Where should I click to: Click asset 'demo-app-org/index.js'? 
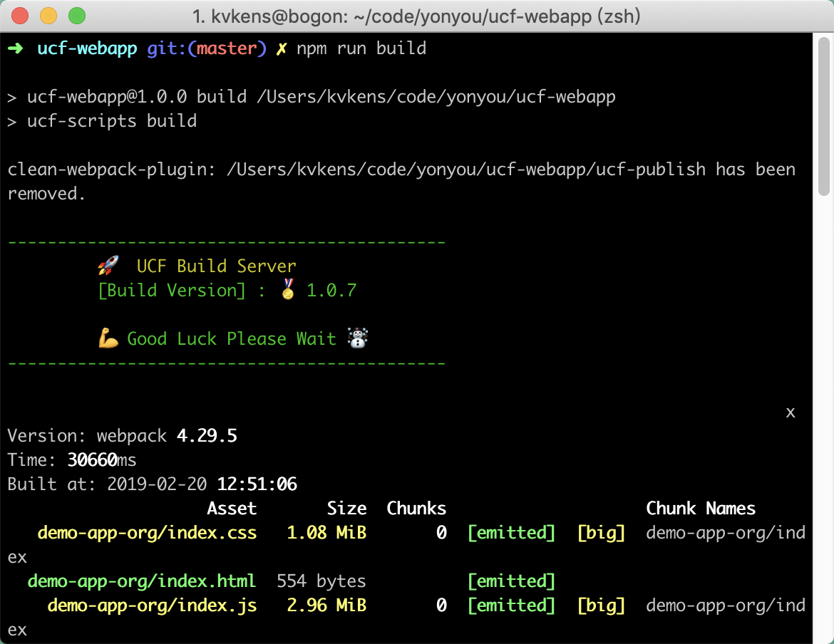point(152,606)
